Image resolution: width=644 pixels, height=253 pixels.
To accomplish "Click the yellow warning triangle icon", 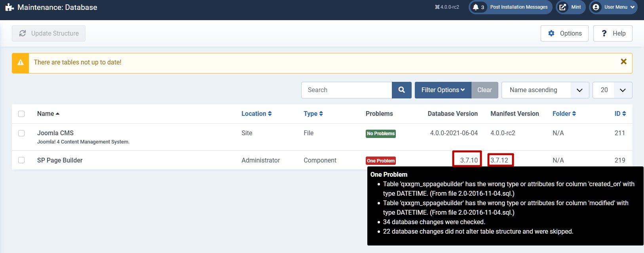I will tap(21, 63).
